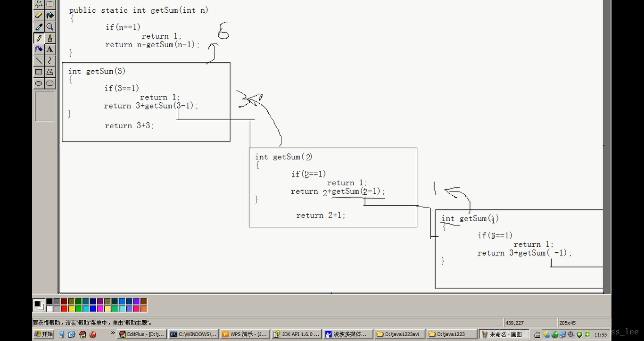The image size is (644, 341).
Task: Pick the dark red color swatch
Action: point(64,301)
